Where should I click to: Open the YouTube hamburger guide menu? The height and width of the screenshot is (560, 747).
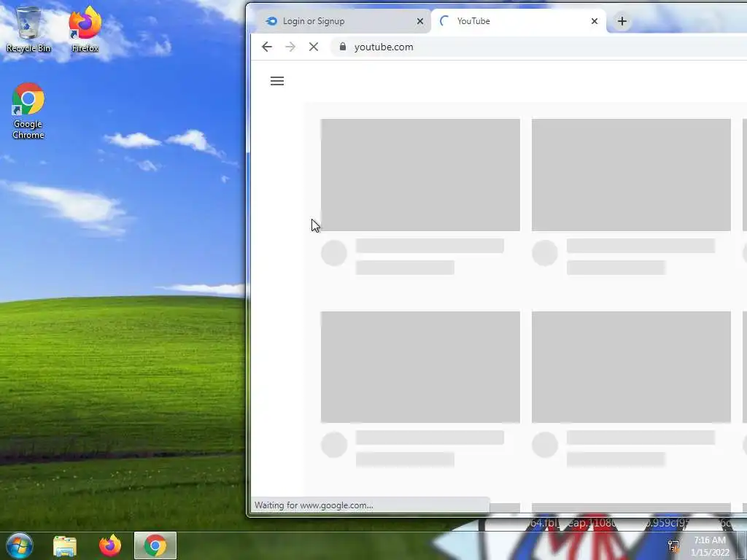(x=277, y=81)
